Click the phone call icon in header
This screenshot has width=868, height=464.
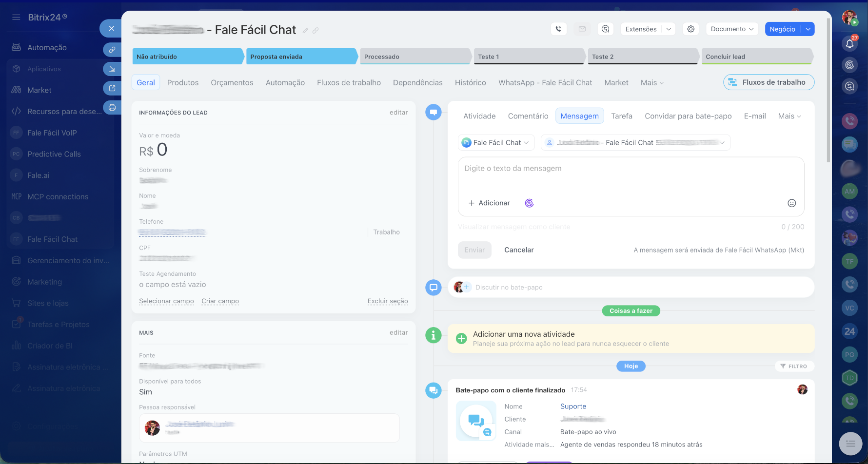pyautogui.click(x=558, y=29)
